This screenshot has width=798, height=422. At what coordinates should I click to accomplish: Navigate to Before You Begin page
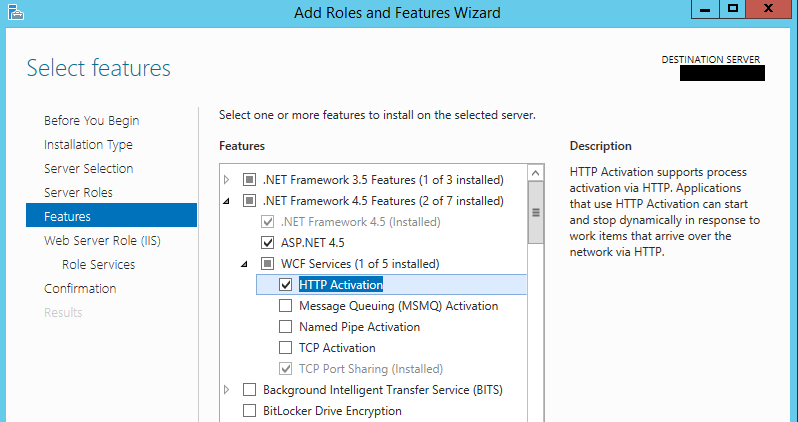point(91,121)
